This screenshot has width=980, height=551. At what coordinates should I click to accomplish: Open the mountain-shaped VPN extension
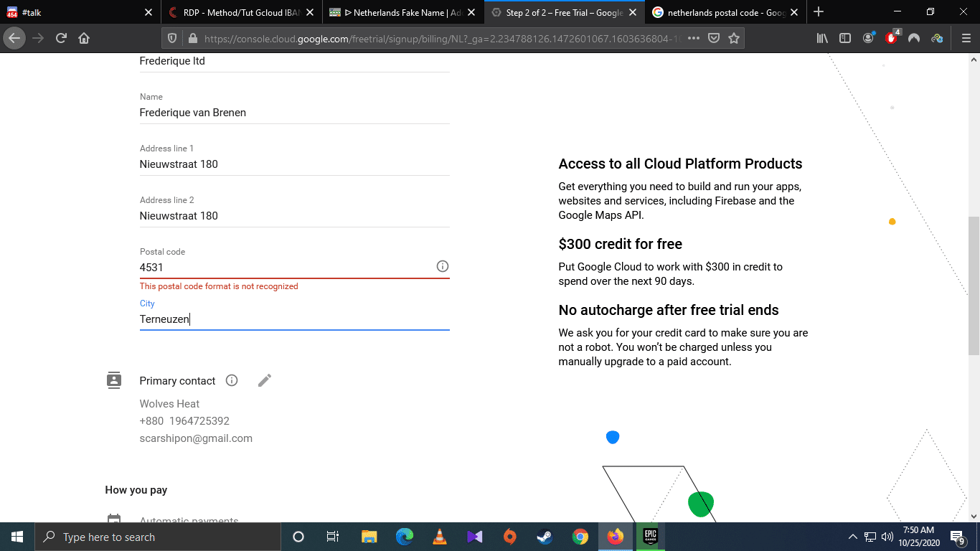[x=914, y=39]
